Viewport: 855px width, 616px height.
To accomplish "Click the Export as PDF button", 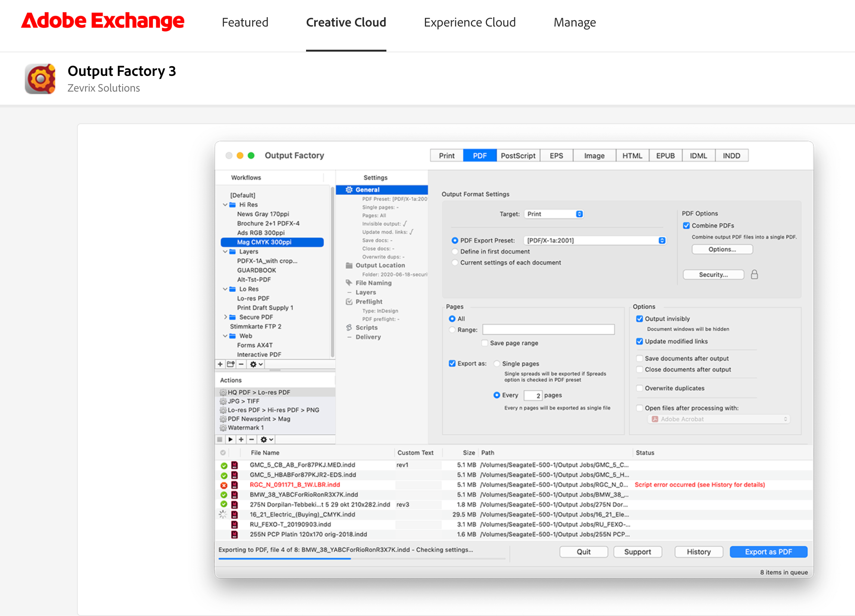I will coord(768,552).
